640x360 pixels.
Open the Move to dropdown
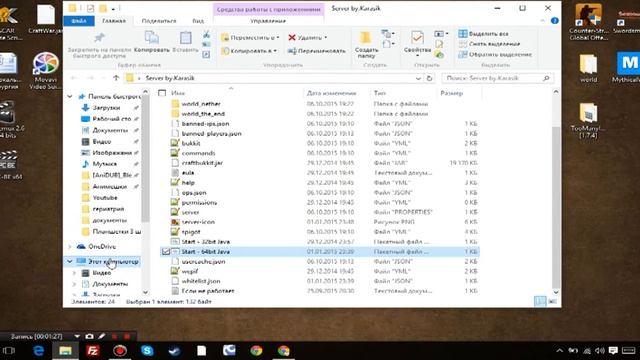[x=250, y=38]
